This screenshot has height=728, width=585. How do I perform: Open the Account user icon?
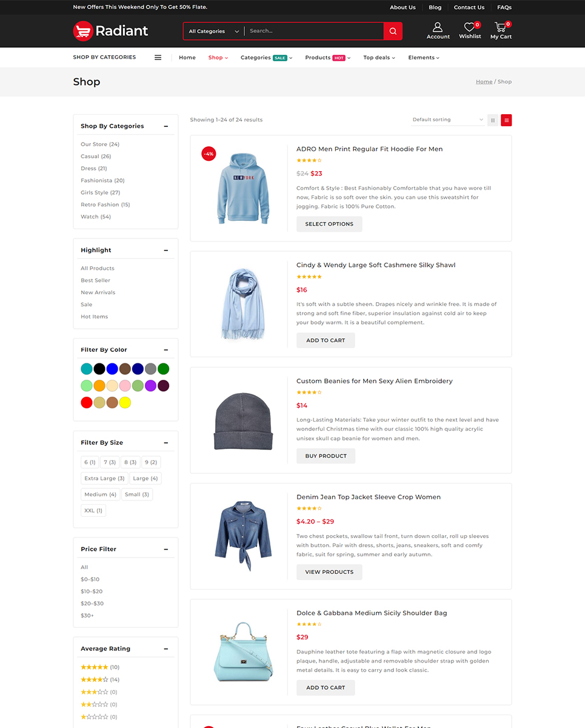(438, 27)
